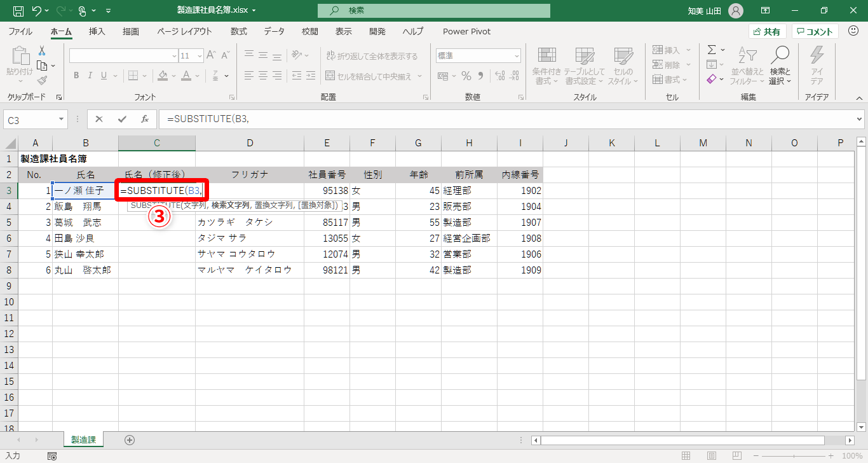The image size is (868, 463).
Task: Open the font name dropdown
Action: click(174, 56)
